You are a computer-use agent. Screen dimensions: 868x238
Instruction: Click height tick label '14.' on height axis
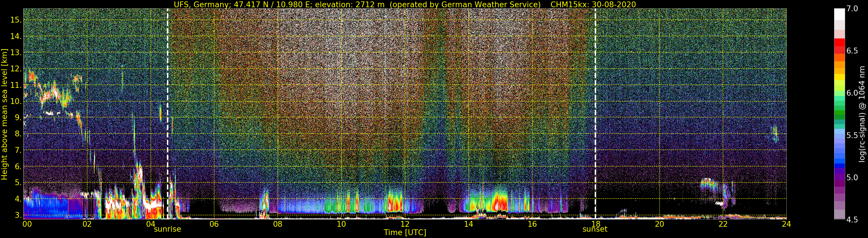pos(16,36)
